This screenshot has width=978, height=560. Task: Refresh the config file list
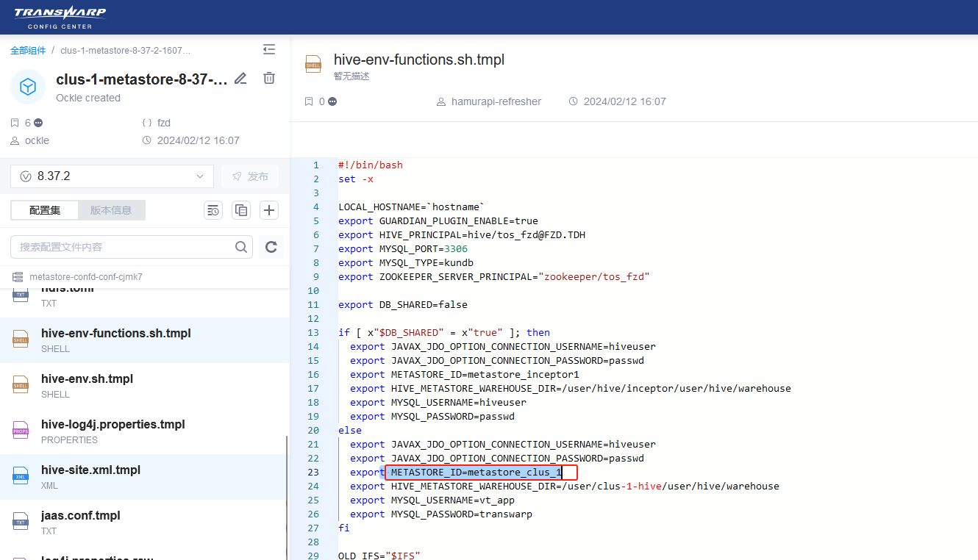(x=271, y=247)
